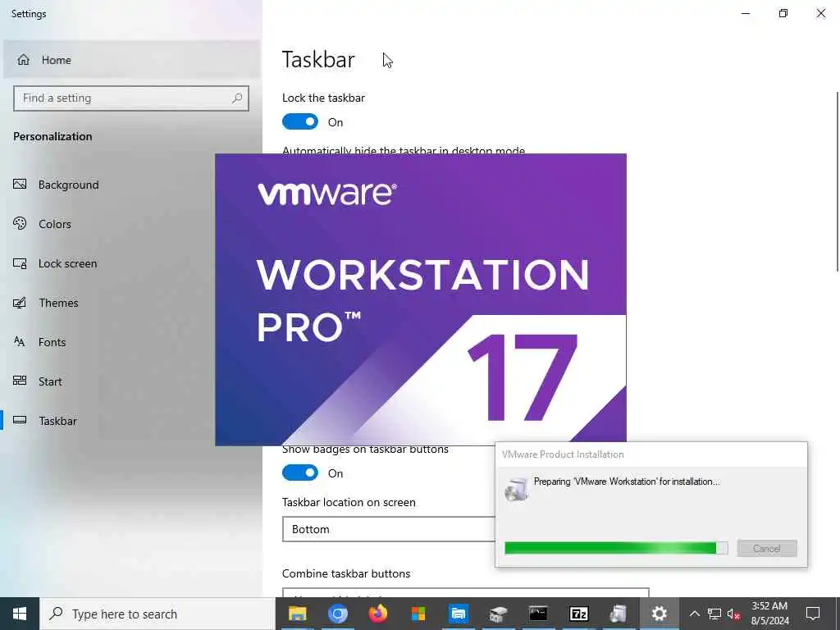Open the network status tray icon
This screenshot has width=840, height=630.
pos(714,614)
